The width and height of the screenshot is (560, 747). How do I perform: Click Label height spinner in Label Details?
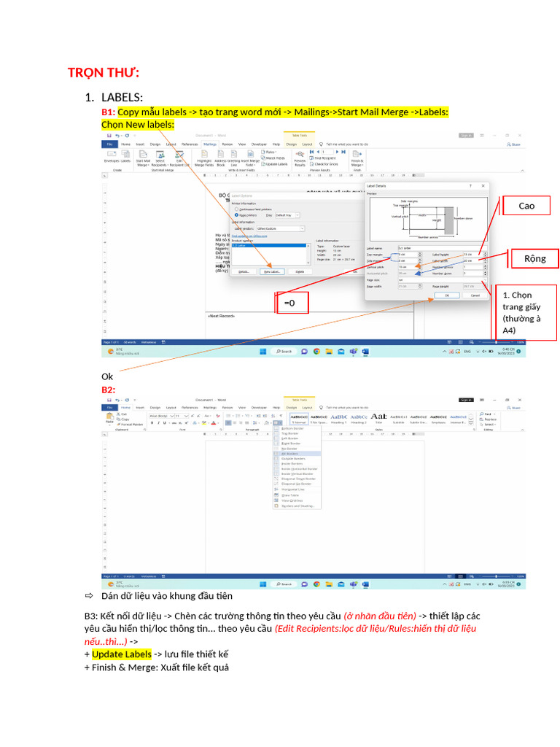(x=485, y=255)
